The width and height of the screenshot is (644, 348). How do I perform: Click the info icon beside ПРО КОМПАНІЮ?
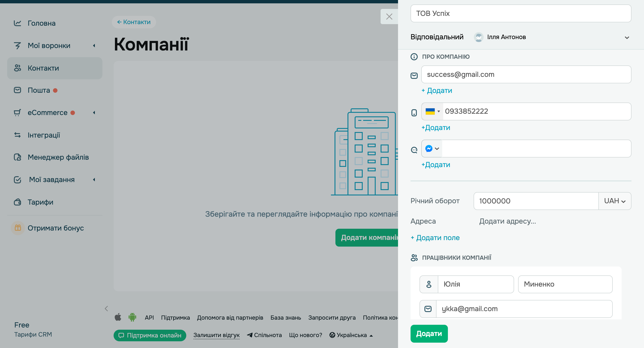tap(414, 57)
